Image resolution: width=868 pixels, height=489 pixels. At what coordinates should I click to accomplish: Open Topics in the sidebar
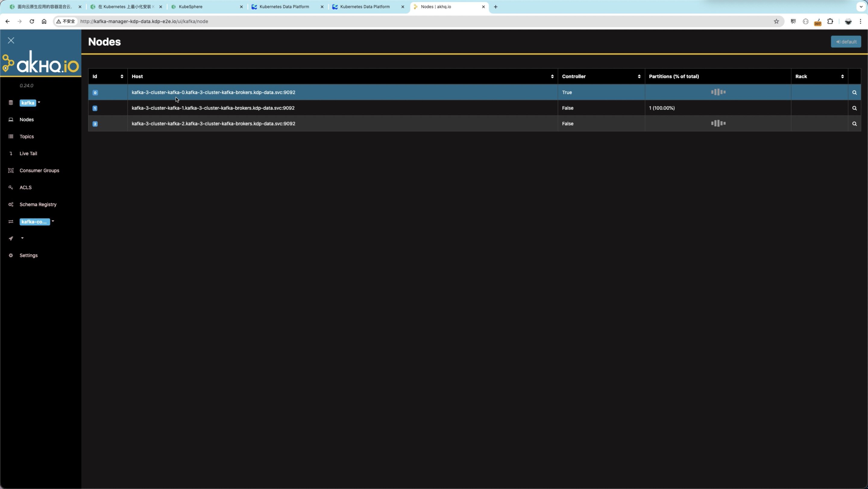click(27, 137)
